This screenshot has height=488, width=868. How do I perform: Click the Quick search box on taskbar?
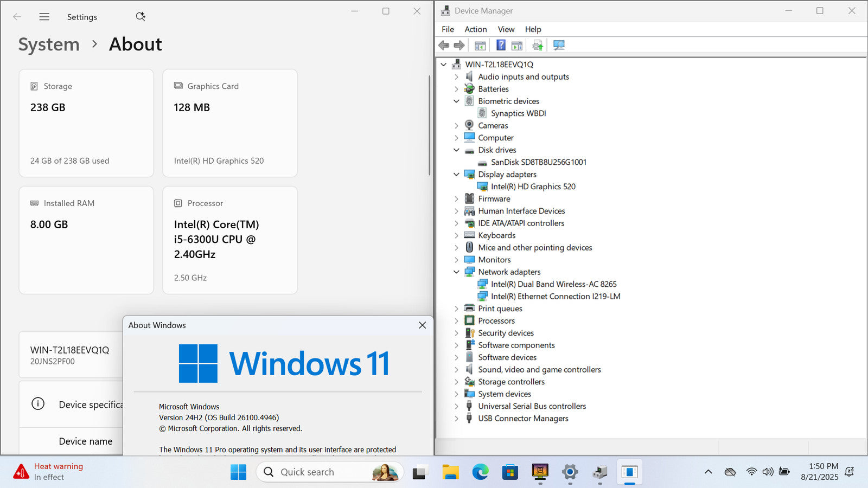click(x=320, y=472)
